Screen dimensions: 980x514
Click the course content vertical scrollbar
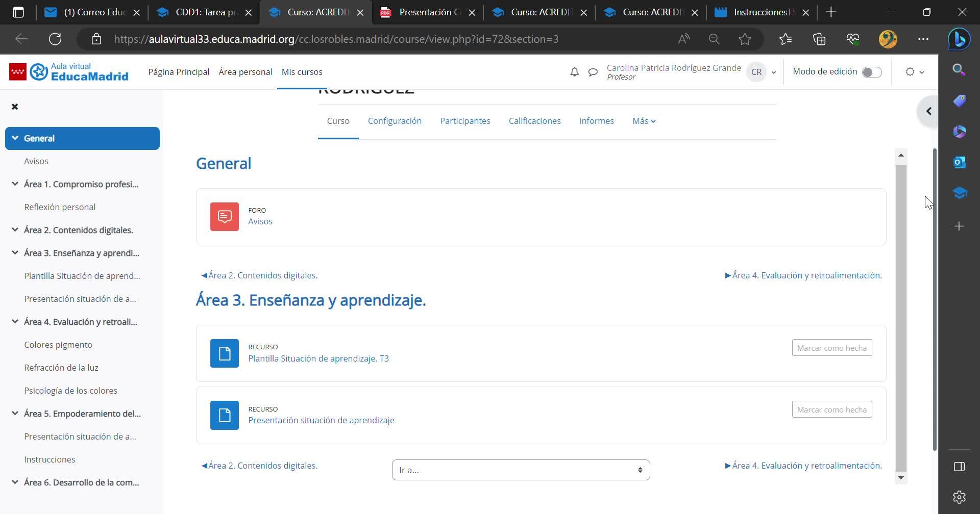tap(901, 316)
